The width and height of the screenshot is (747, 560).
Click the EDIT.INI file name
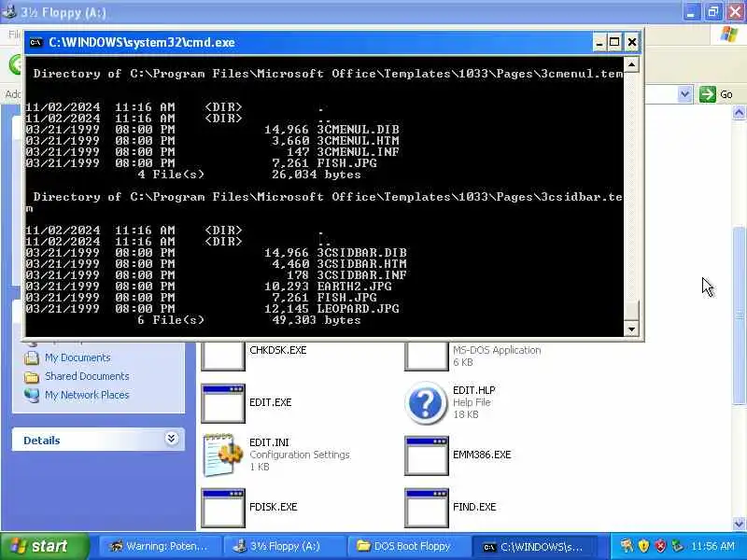click(x=269, y=442)
